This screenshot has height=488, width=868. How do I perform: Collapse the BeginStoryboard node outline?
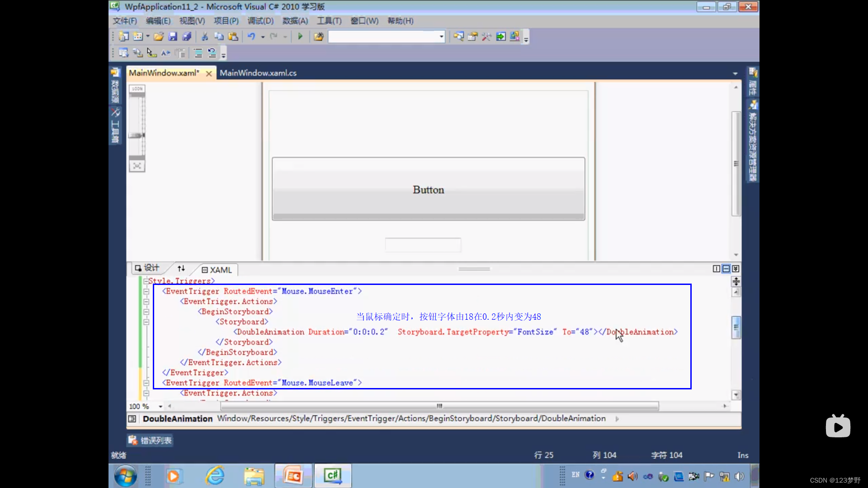[146, 312]
